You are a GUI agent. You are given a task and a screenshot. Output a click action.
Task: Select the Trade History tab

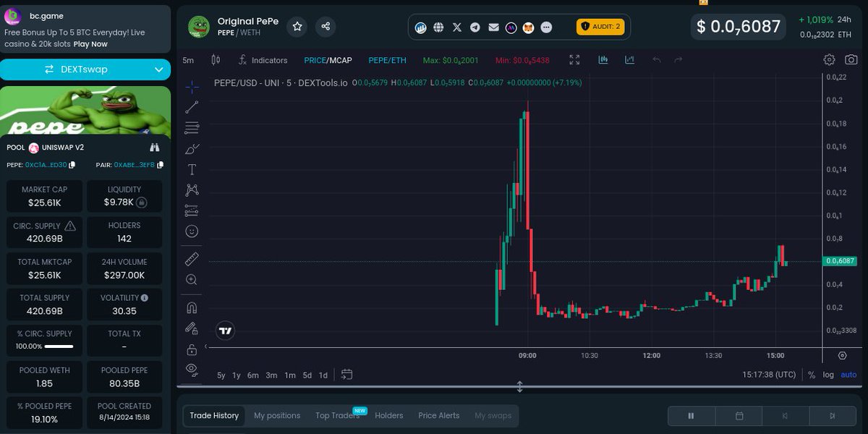[214, 415]
